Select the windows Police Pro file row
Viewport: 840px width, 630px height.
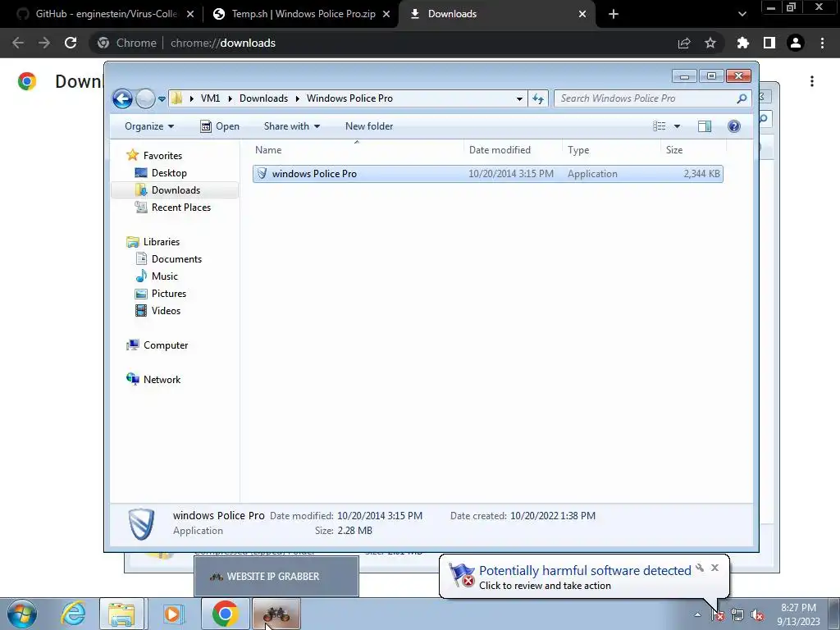click(x=487, y=174)
